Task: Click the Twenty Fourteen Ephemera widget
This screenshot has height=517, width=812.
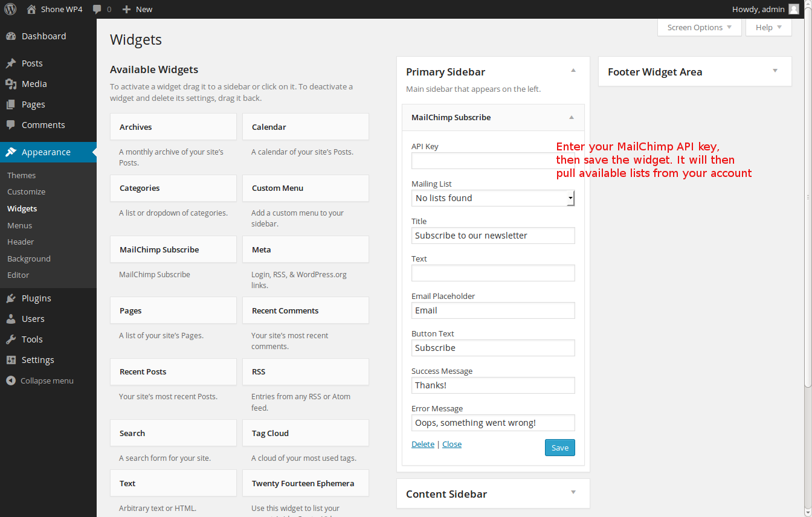Action: coord(306,483)
